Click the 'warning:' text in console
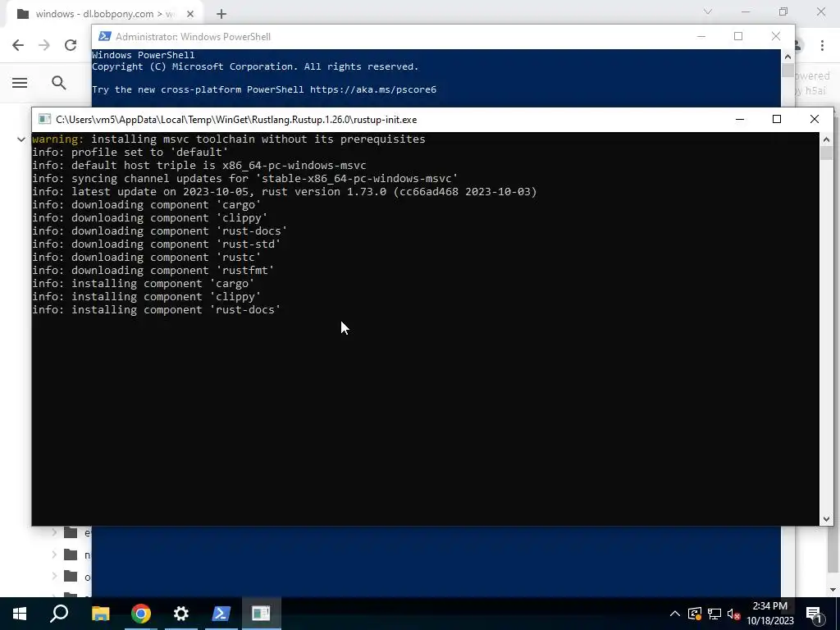The width and height of the screenshot is (840, 630). [x=58, y=139]
